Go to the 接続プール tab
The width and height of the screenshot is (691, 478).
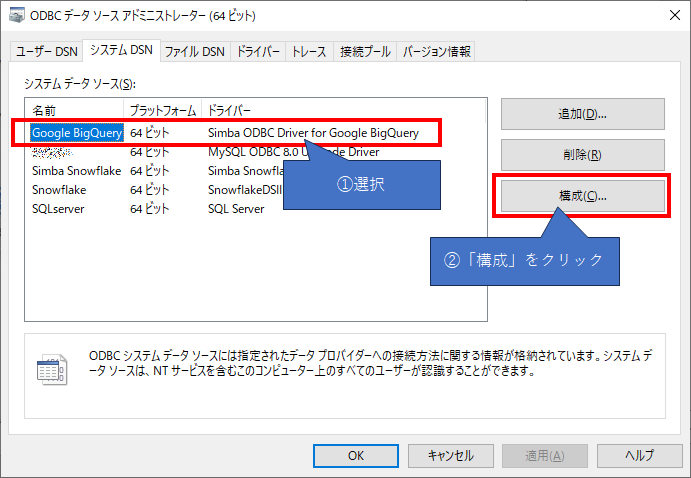point(364,52)
